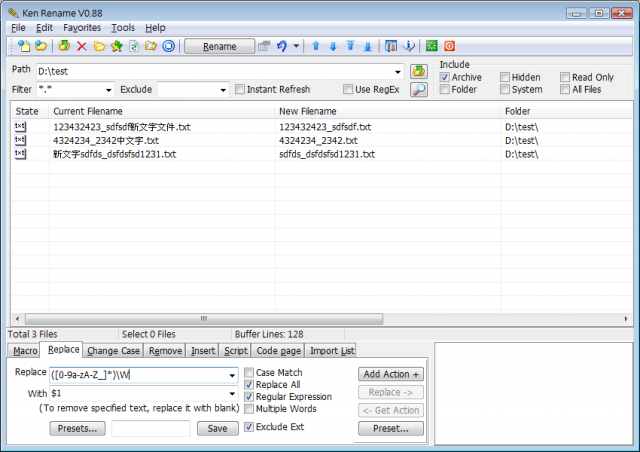Viewport: 640px width, 452px height.
Task: Switch to the Remove tab
Action: pos(165,351)
